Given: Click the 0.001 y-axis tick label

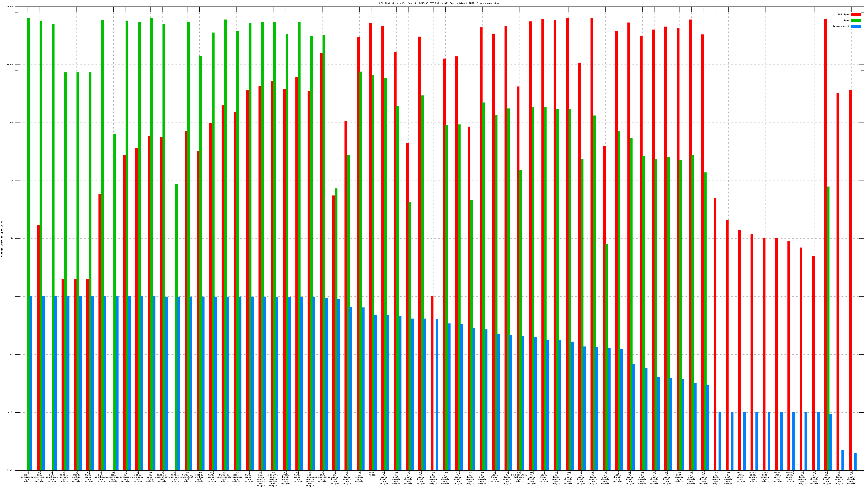Looking at the screenshot, I should (11, 470).
